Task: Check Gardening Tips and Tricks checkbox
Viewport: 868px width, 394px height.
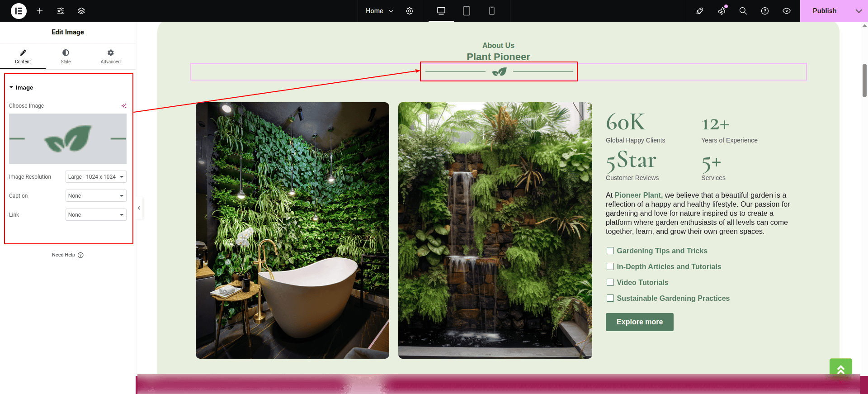Action: [x=610, y=251]
